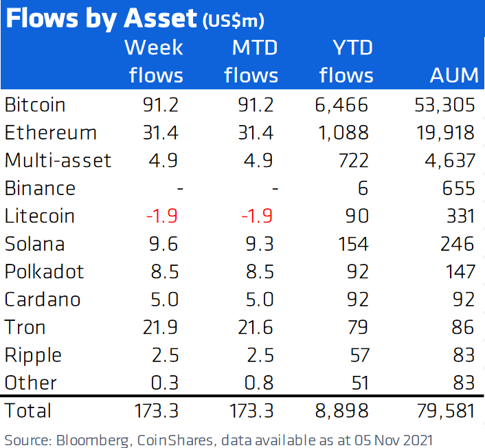Click the Cardano row label
The image size is (485, 448).
coord(43,300)
